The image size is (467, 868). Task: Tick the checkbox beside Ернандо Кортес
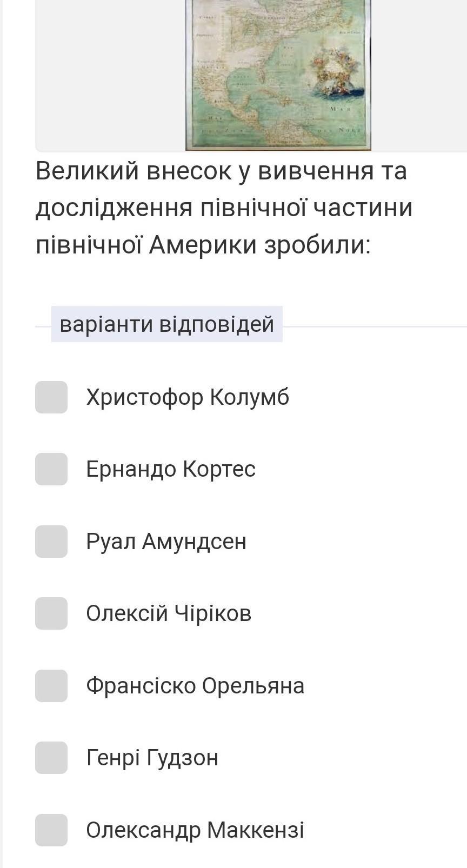click(x=51, y=469)
